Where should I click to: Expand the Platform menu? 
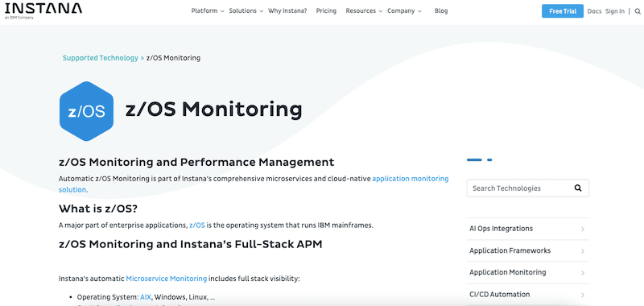[x=208, y=11]
